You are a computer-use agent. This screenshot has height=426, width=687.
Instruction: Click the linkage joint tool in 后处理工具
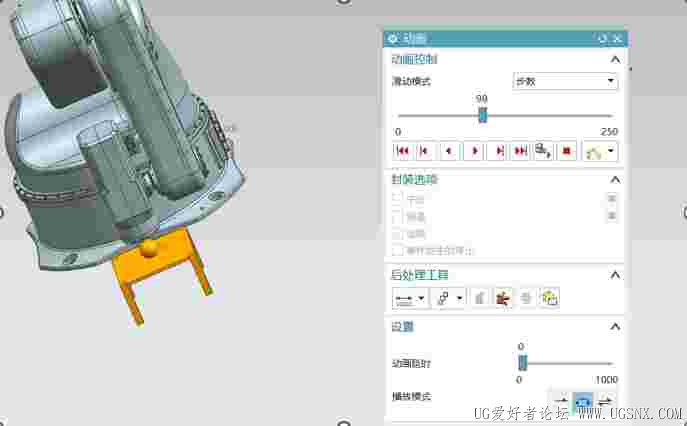(x=443, y=298)
